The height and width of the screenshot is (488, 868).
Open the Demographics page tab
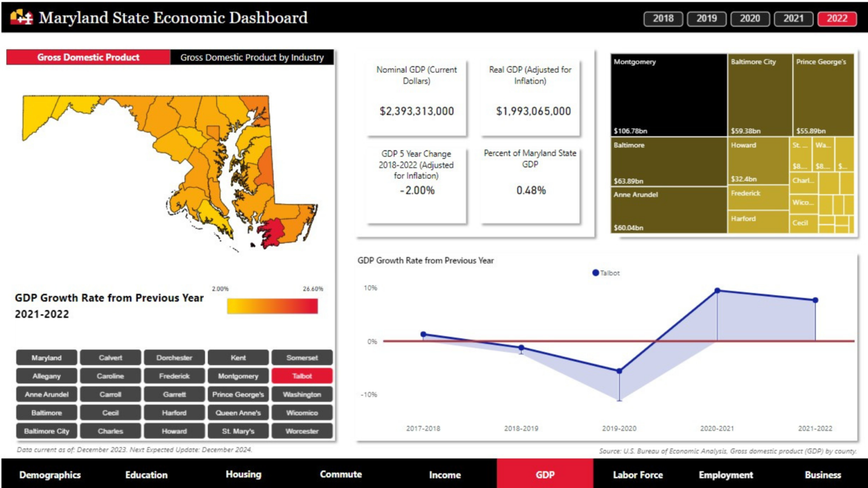(x=50, y=474)
